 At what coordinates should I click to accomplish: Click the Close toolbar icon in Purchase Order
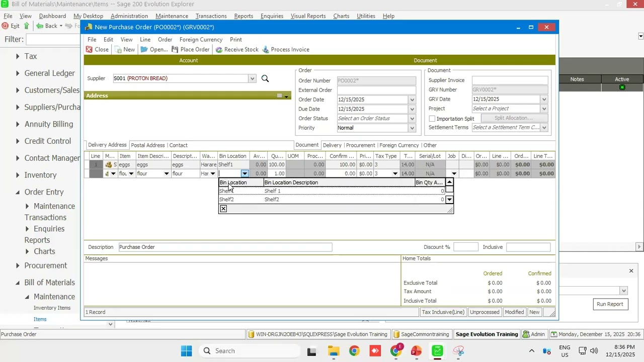point(89,49)
